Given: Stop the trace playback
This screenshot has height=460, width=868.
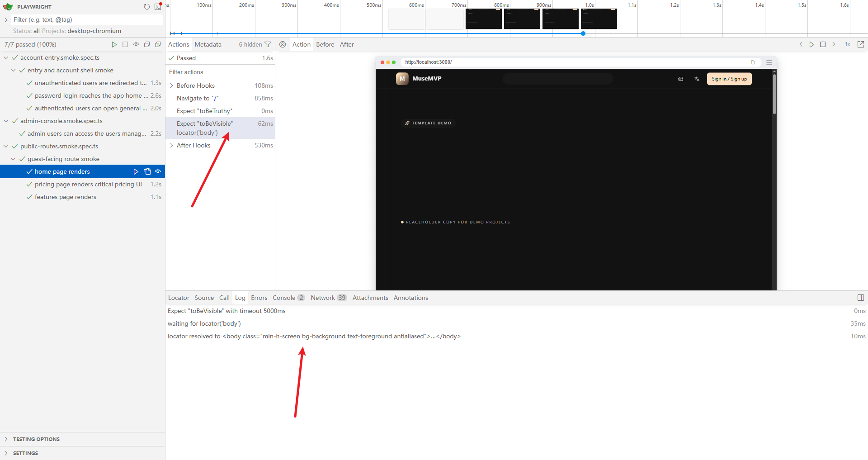Looking at the screenshot, I should 823,44.
